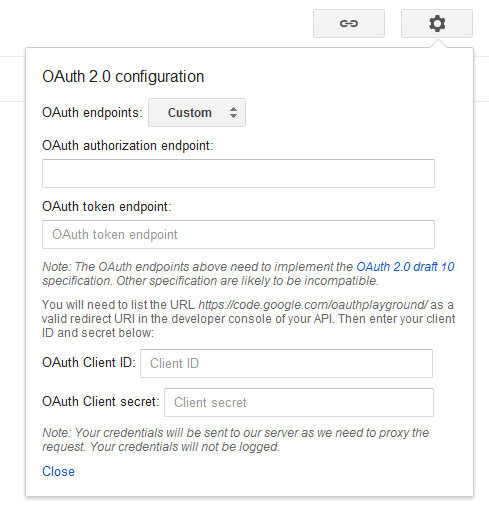Click the chain link icon button
This screenshot has width=489, height=510.
[x=349, y=24]
